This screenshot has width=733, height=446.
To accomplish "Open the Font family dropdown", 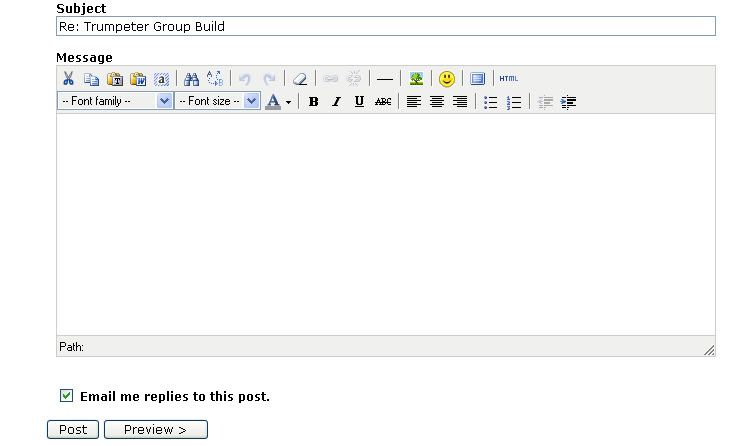I will pos(115,101).
